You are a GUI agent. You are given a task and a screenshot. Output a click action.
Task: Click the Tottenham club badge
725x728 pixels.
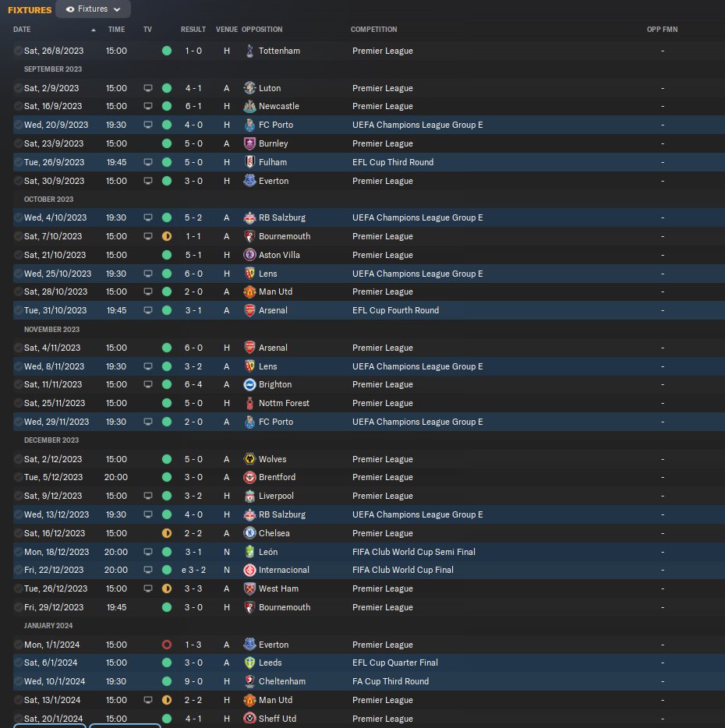[x=249, y=51]
